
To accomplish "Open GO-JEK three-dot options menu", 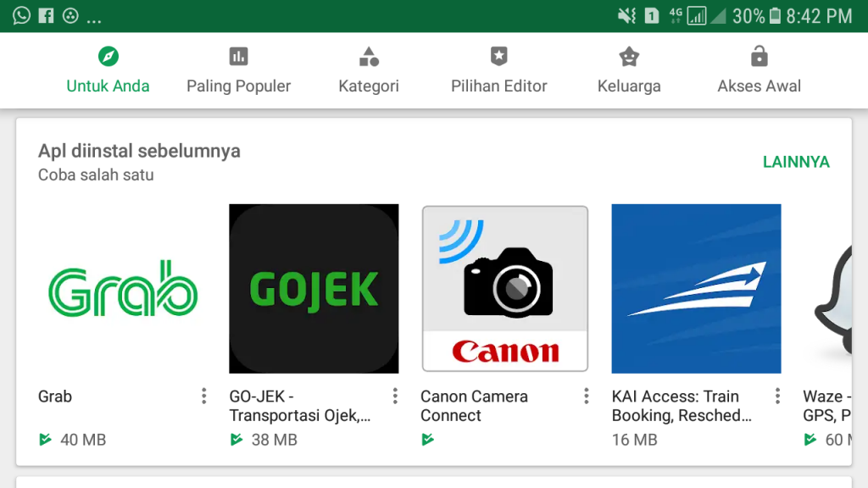I will pyautogui.click(x=395, y=396).
